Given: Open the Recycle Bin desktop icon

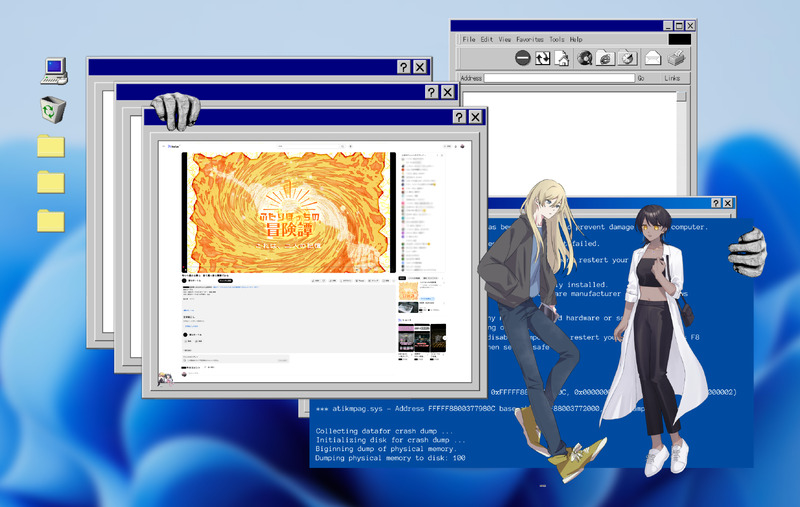Looking at the screenshot, I should pyautogui.click(x=53, y=109).
